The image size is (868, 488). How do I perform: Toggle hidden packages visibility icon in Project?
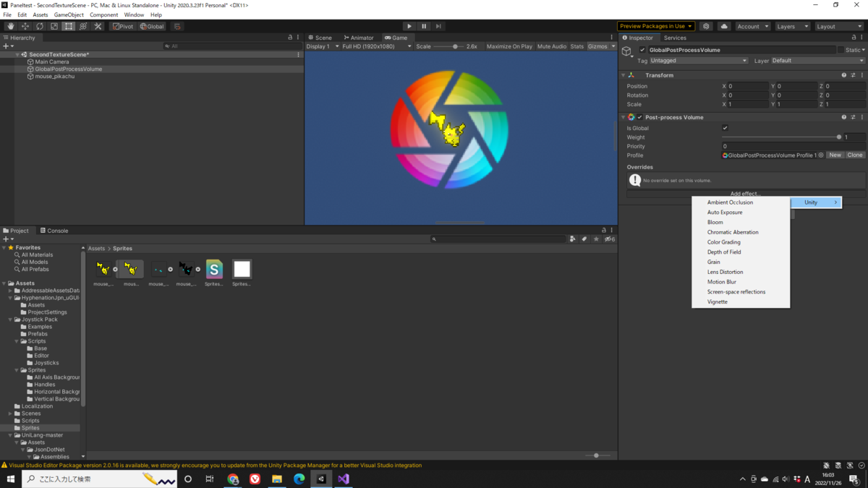(x=610, y=239)
